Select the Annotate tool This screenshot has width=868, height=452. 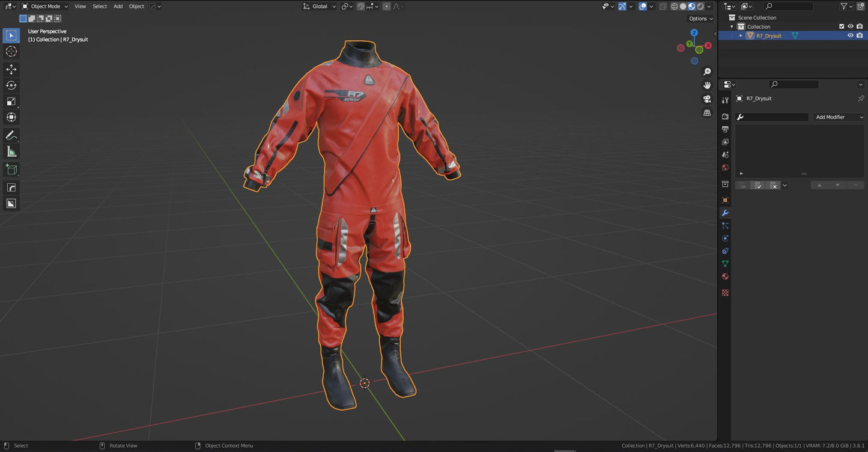[x=11, y=135]
